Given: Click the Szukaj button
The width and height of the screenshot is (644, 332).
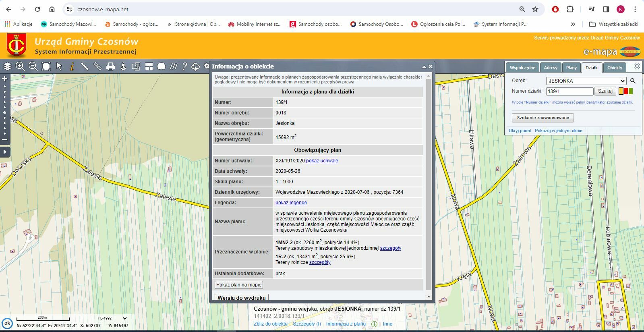Looking at the screenshot, I should (x=605, y=91).
